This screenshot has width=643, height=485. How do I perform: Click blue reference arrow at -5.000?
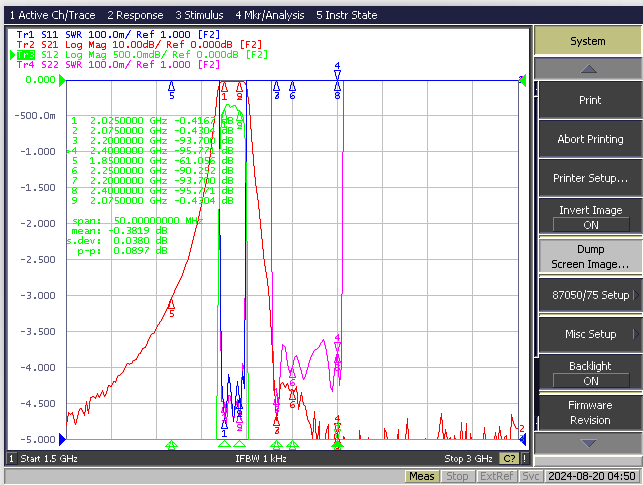tap(62, 439)
